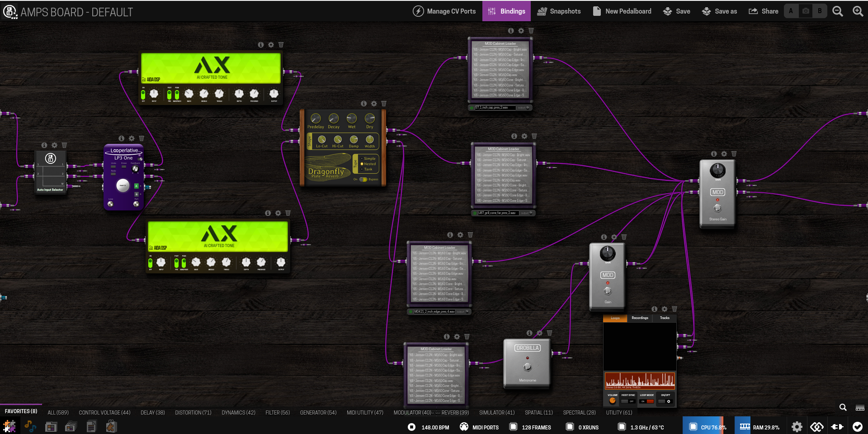868x434 pixels.
Task: Save the current pedalboard
Action: pos(676,11)
